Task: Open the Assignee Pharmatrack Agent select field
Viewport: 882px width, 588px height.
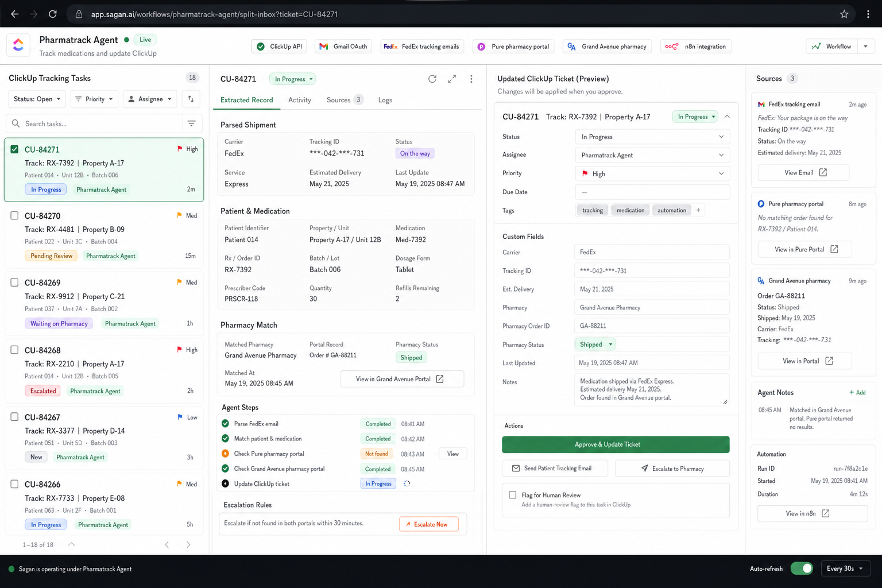Action: 652,155
